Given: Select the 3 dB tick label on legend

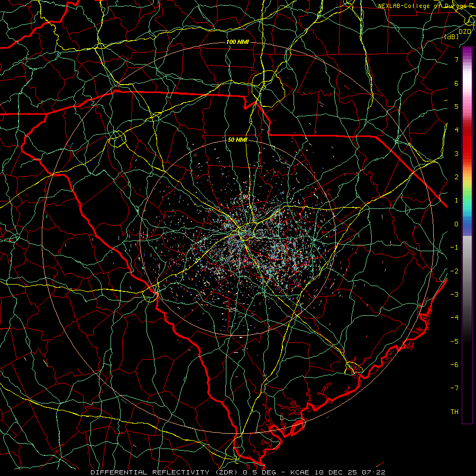Looking at the screenshot, I should click(x=456, y=153).
